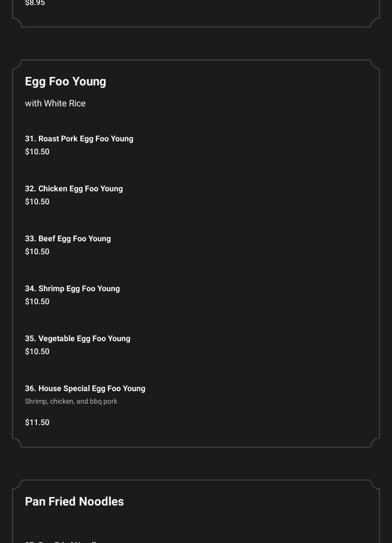The height and width of the screenshot is (543, 392).
Task: Click the Shrimp Egg Foo Young price
Action: tap(37, 302)
